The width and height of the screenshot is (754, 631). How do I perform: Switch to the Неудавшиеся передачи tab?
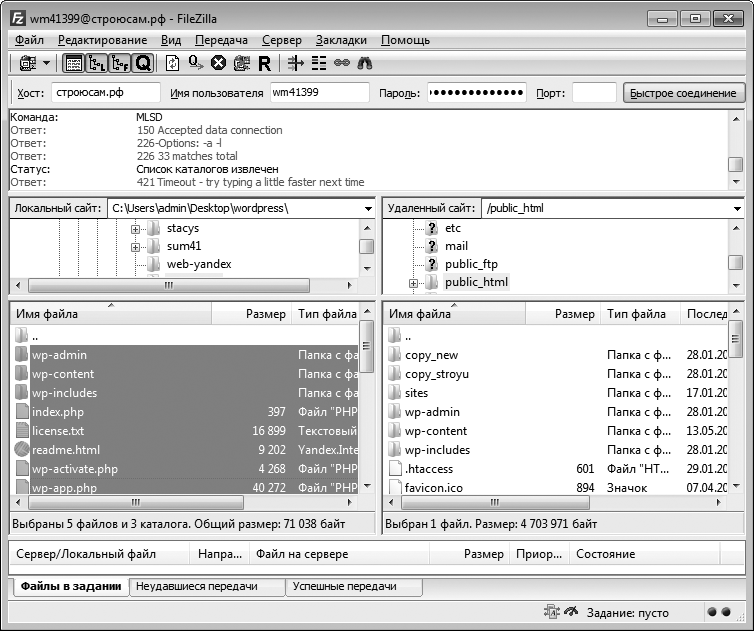pos(197,587)
